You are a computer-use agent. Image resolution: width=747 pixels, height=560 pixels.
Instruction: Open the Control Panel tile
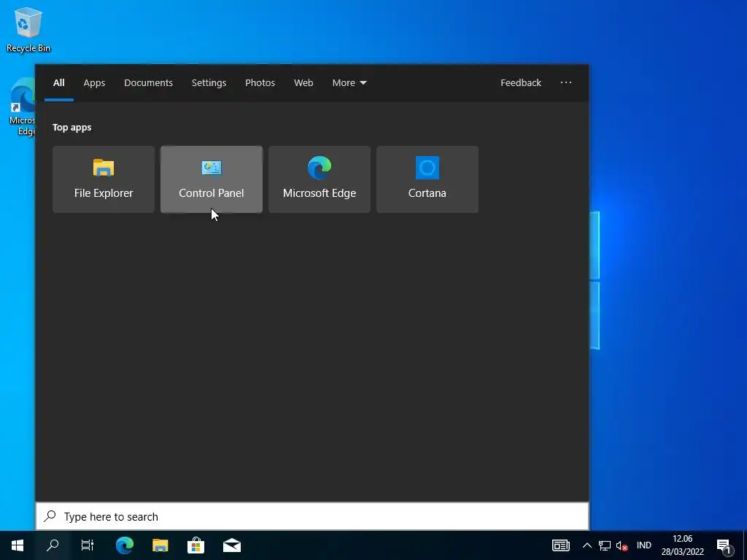(212, 179)
